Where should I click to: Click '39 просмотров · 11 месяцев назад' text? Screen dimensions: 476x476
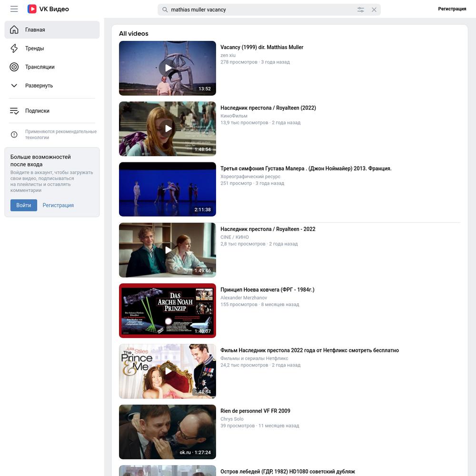pyautogui.click(x=260, y=426)
